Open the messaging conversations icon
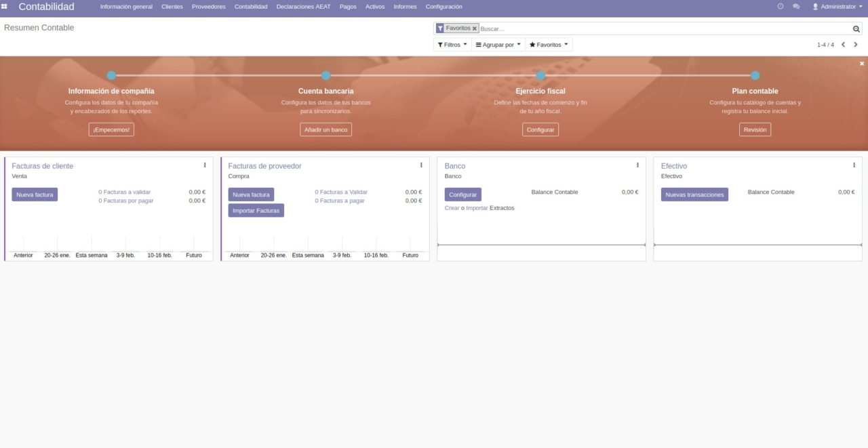 click(795, 7)
